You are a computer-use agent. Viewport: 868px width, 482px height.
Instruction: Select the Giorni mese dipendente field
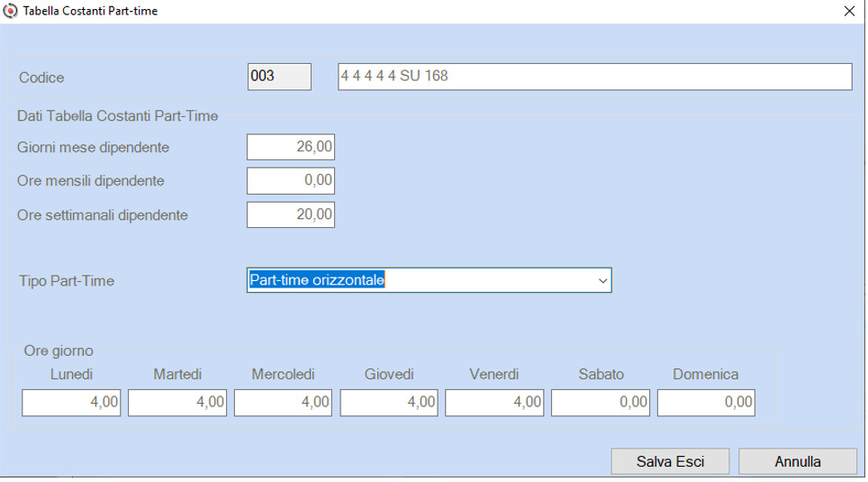pyautogui.click(x=291, y=147)
